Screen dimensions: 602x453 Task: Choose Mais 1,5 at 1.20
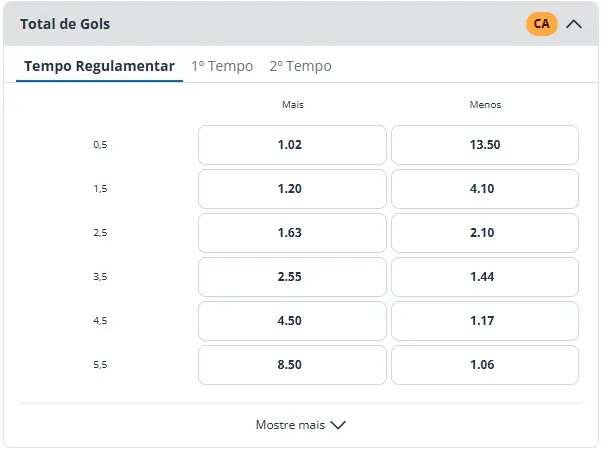(x=292, y=189)
